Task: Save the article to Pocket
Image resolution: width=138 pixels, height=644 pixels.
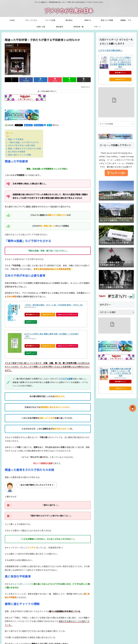Action: tap(55, 80)
